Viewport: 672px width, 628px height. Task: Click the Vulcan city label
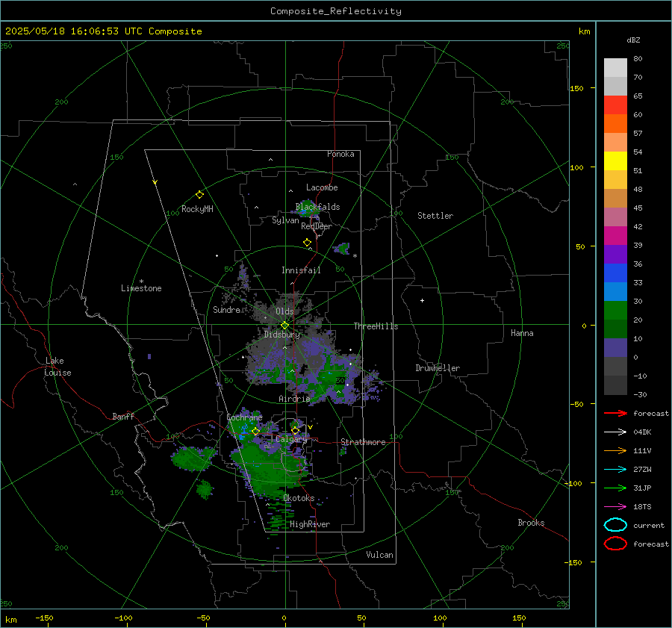coord(379,555)
